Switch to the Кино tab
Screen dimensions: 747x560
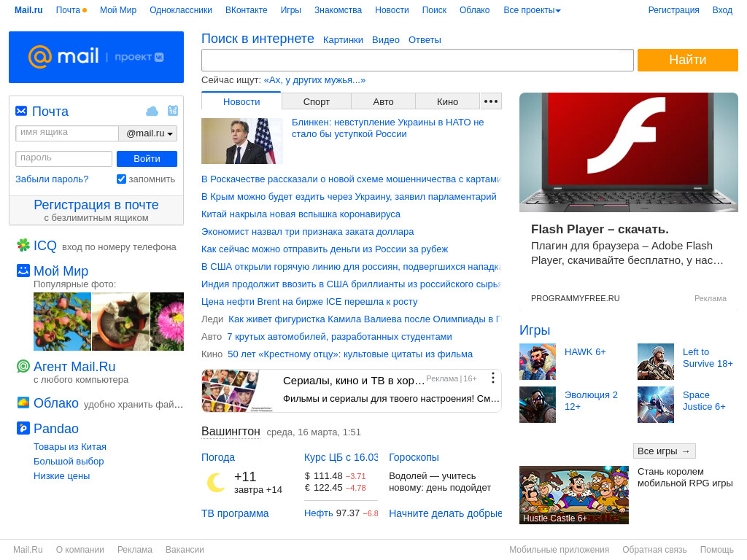click(447, 101)
